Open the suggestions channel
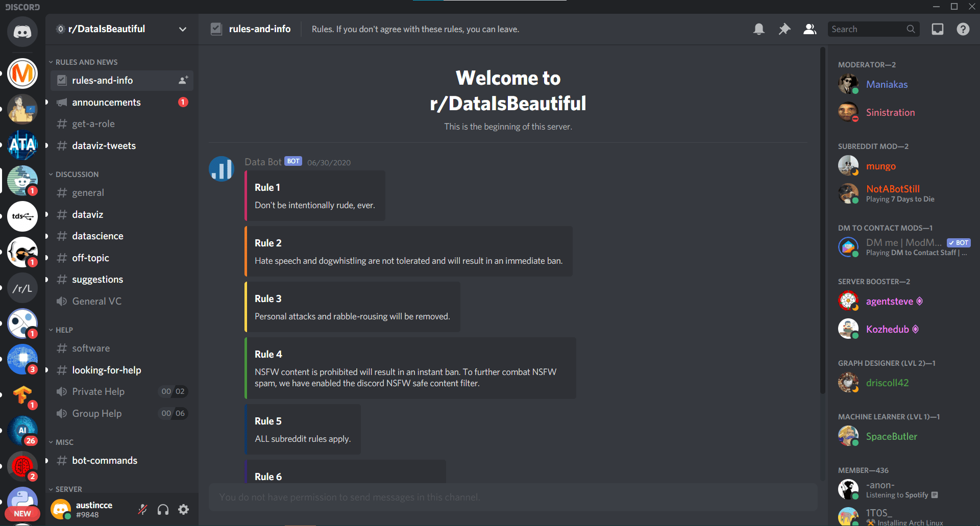 122,279
